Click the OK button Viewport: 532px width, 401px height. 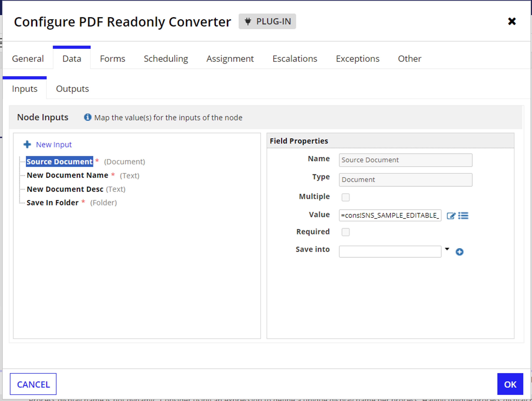(x=510, y=384)
